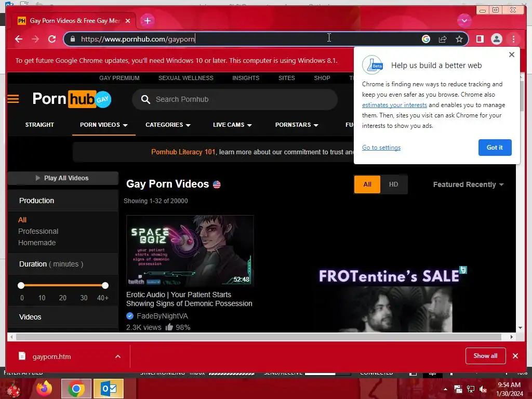Click the site logo

click(x=72, y=99)
